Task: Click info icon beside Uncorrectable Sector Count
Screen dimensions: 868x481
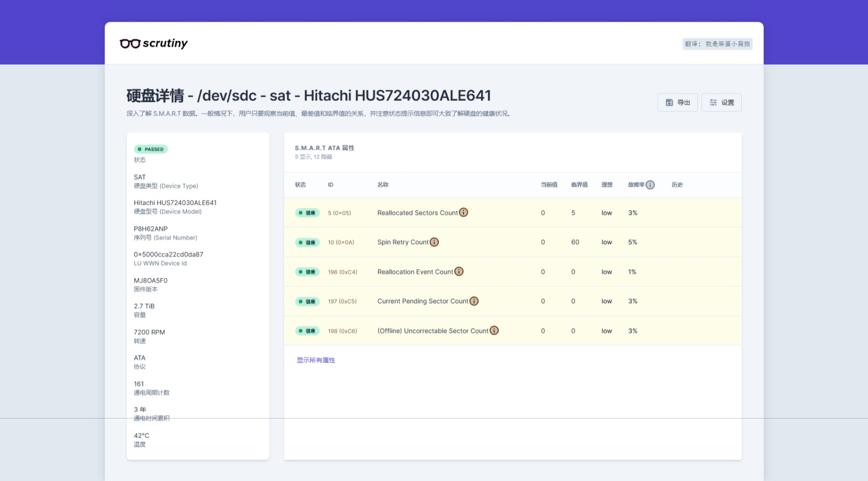Action: [494, 330]
